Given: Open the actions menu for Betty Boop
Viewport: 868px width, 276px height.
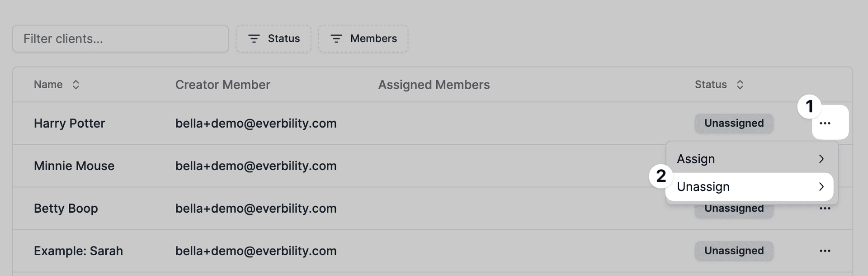Looking at the screenshot, I should (826, 208).
